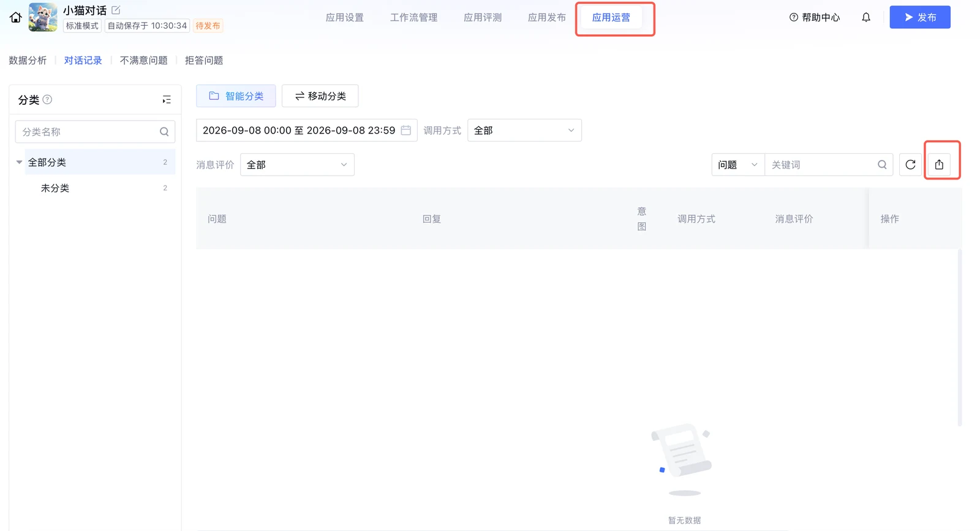The image size is (980, 531).
Task: Open the 工作流管理 tab
Action: (x=414, y=17)
